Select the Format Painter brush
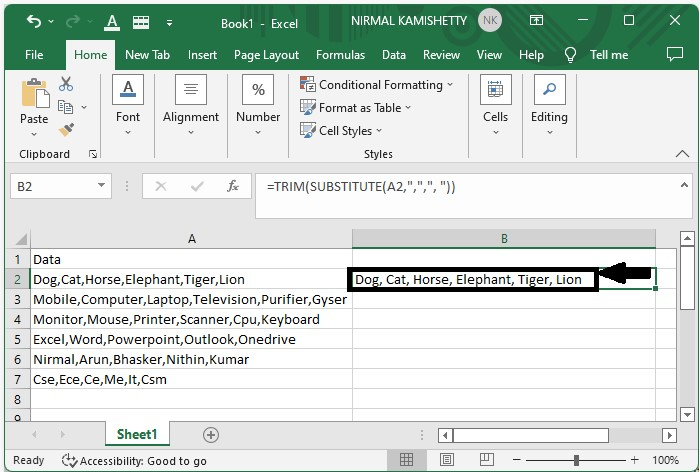The image size is (700, 472). point(66,130)
